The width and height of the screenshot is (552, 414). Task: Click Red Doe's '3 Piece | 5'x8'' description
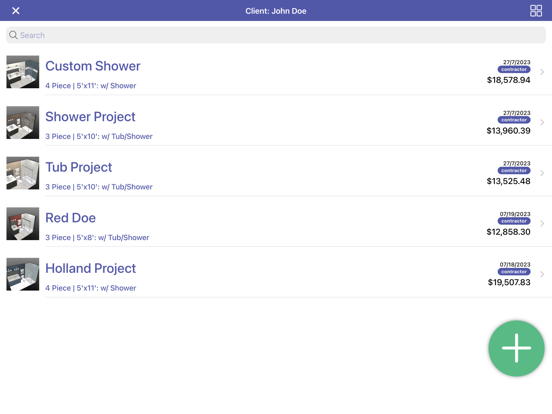97,238
